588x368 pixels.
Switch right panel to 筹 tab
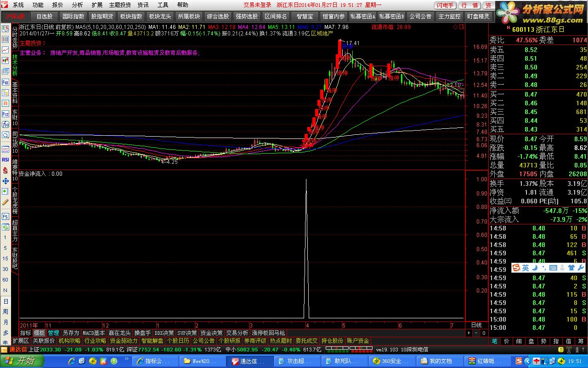pos(581,341)
